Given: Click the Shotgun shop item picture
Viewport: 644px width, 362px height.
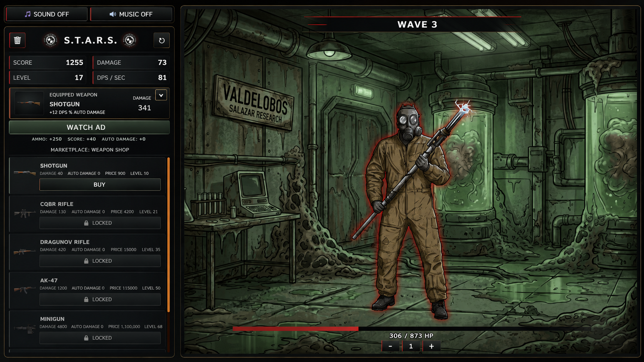Looking at the screenshot, I should point(25,173).
